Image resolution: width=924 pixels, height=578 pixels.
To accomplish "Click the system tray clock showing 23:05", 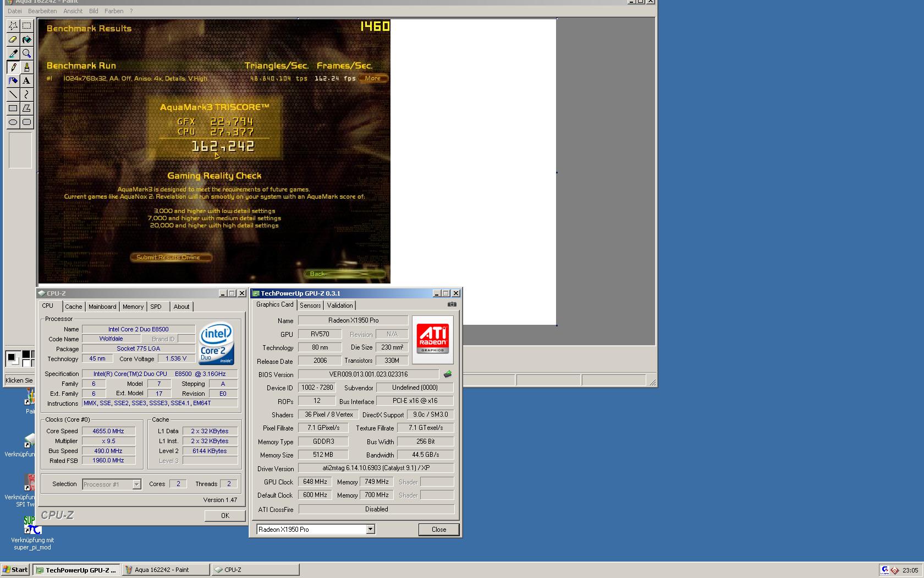I will click(x=910, y=570).
